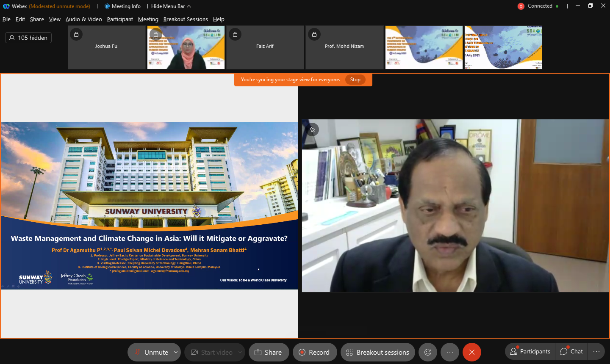Image resolution: width=610 pixels, height=364 pixels.
Task: Open the Breakout Sessions menu
Action: pos(186,19)
